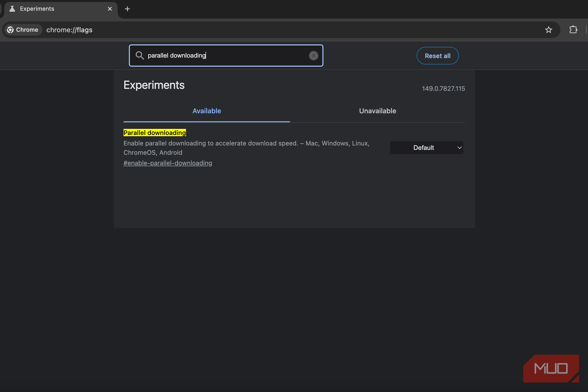Click the version number 149.0.7827.115

443,89
